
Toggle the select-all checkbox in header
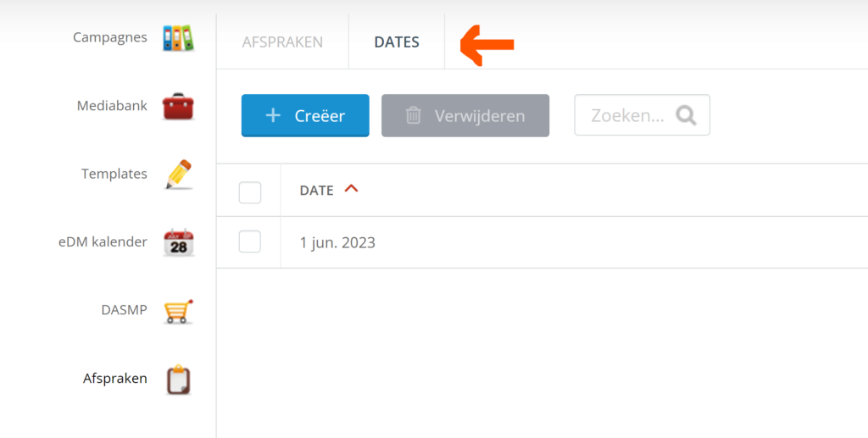click(250, 192)
